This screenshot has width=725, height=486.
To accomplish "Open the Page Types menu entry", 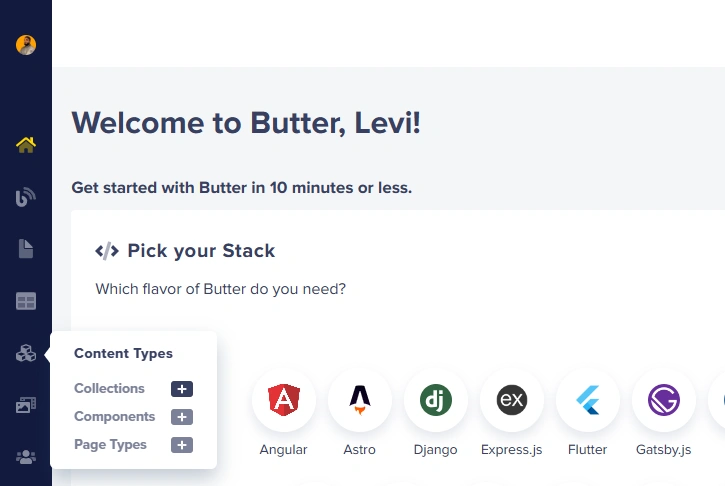I will click(110, 445).
